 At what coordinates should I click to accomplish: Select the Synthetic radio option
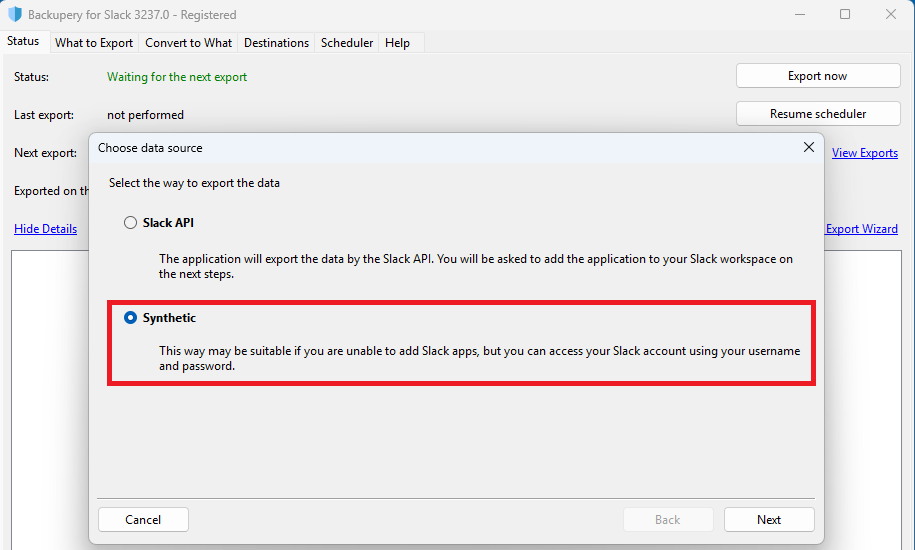pyautogui.click(x=130, y=317)
